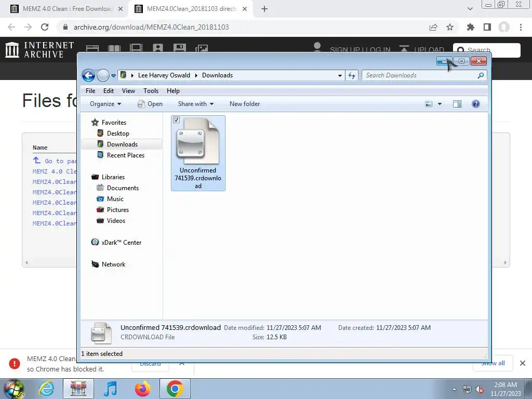The width and height of the screenshot is (532, 399).
Task: Click the site lock icon in Chrome
Action: [65, 27]
